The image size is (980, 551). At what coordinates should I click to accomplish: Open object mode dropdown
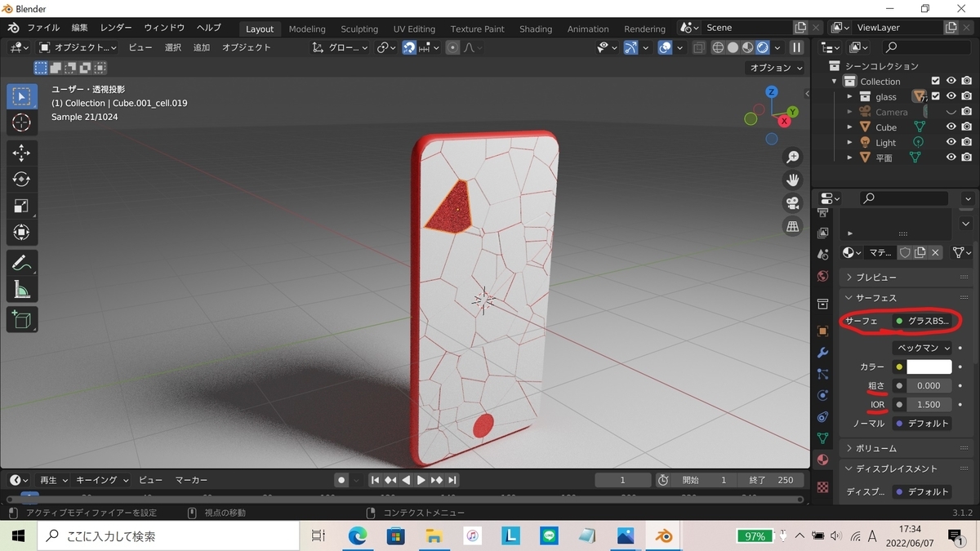point(78,47)
